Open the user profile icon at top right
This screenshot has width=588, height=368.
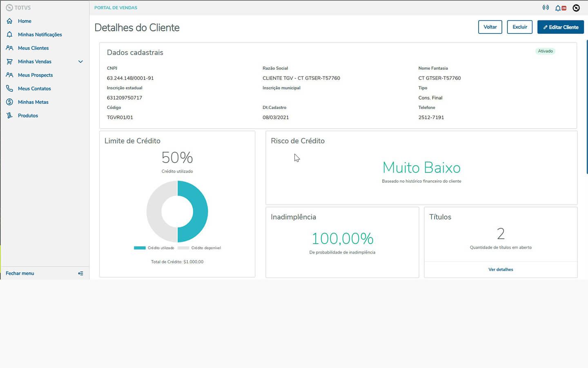(576, 8)
